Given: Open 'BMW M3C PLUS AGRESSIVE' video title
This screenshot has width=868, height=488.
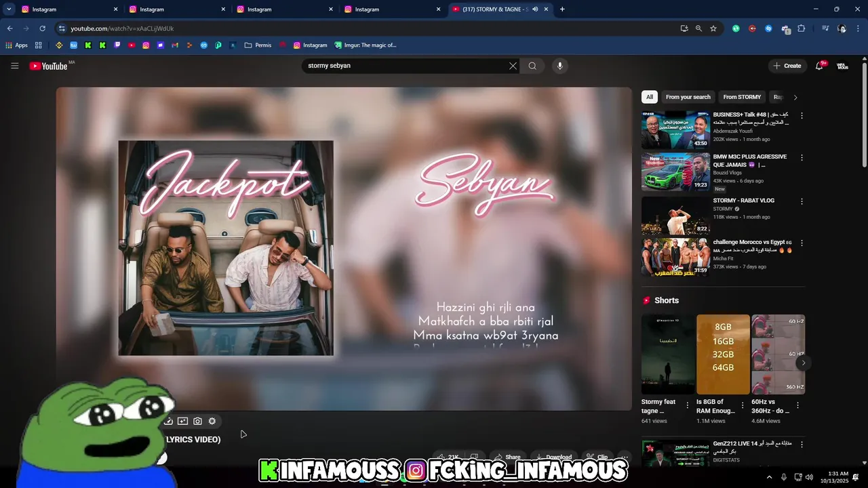Looking at the screenshot, I should click(x=750, y=161).
